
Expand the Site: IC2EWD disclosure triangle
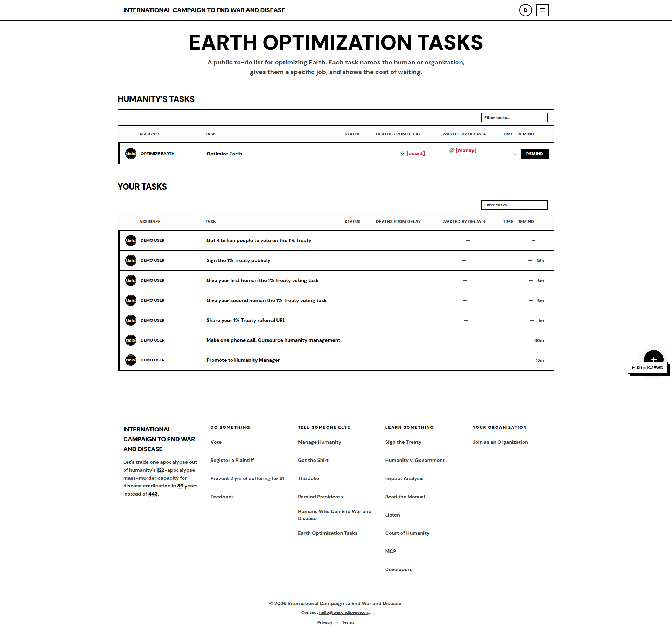pos(633,368)
